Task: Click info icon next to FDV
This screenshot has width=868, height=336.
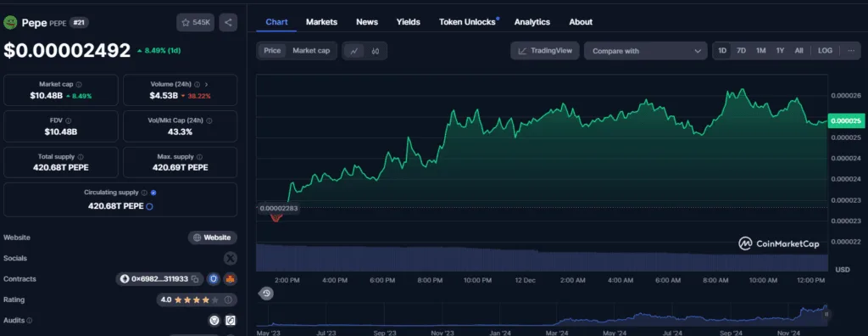Action: click(x=68, y=120)
